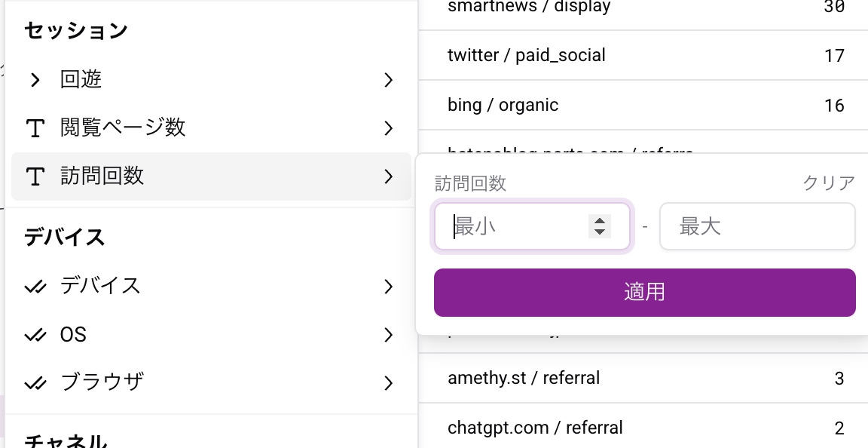Viewport: 868px width, 448px height.
Task: Click the T icon beside 訪問回数
Action: pos(35,176)
